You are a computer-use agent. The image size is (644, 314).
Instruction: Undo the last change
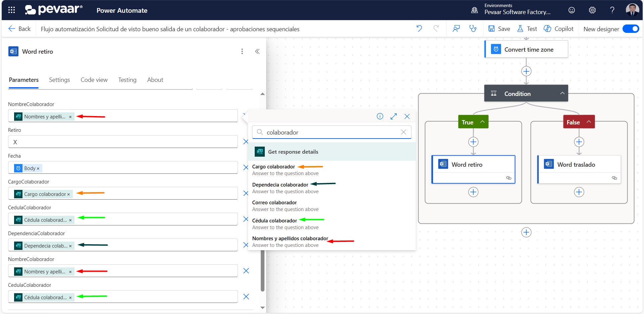pos(419,29)
